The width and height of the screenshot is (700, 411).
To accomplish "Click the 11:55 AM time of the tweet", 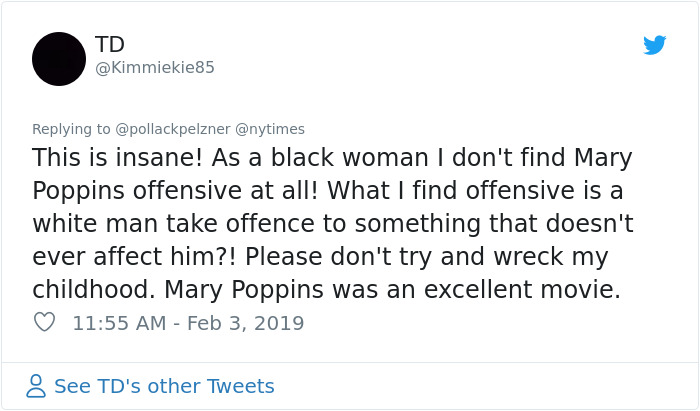I will coord(118,324).
